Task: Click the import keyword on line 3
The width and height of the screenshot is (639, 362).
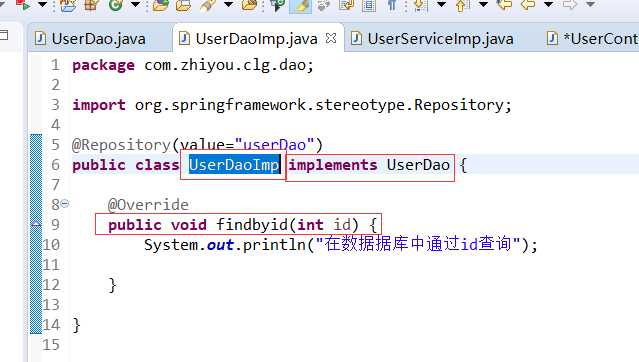Action: click(99, 105)
